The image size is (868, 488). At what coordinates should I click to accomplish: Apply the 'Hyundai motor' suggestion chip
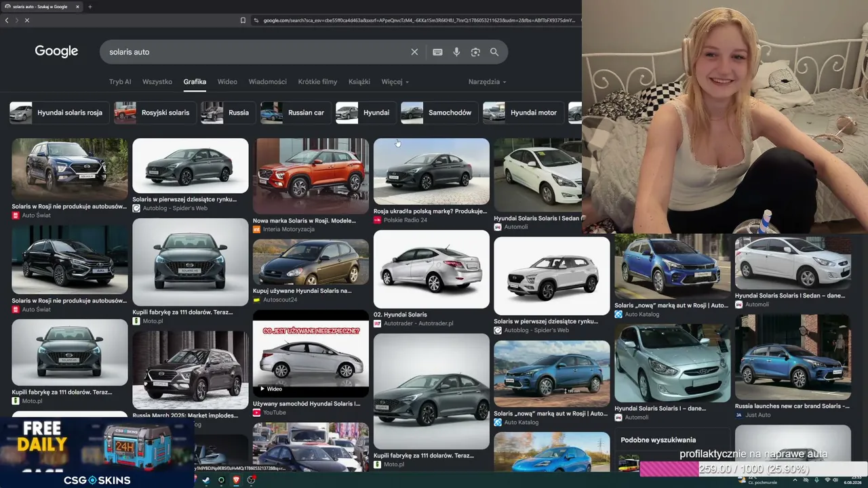(x=523, y=113)
